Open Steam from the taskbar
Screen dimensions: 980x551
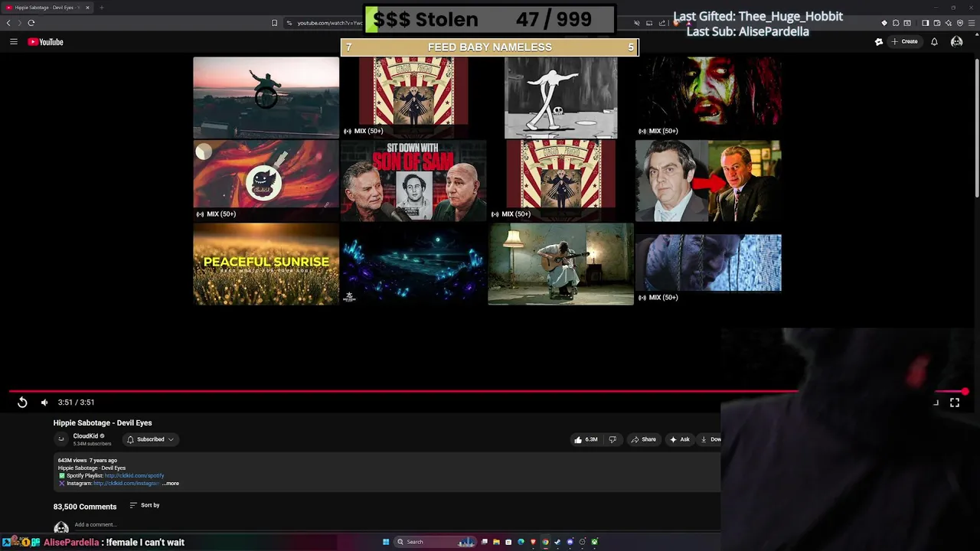point(557,542)
